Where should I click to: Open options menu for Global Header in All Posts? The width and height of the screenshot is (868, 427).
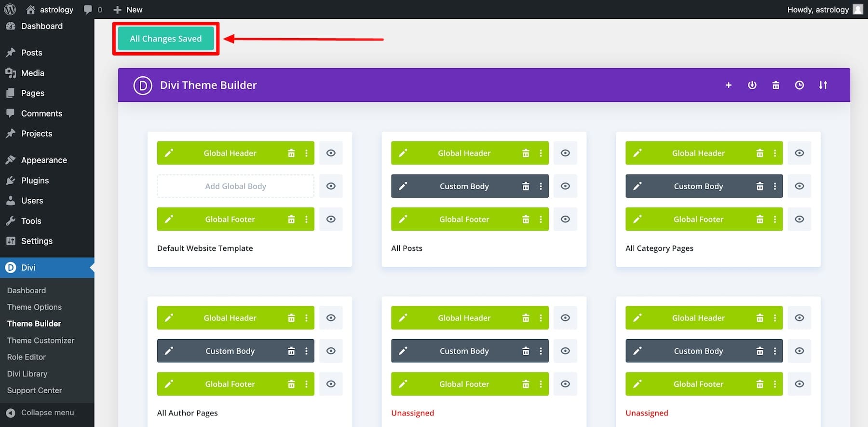[x=541, y=153]
